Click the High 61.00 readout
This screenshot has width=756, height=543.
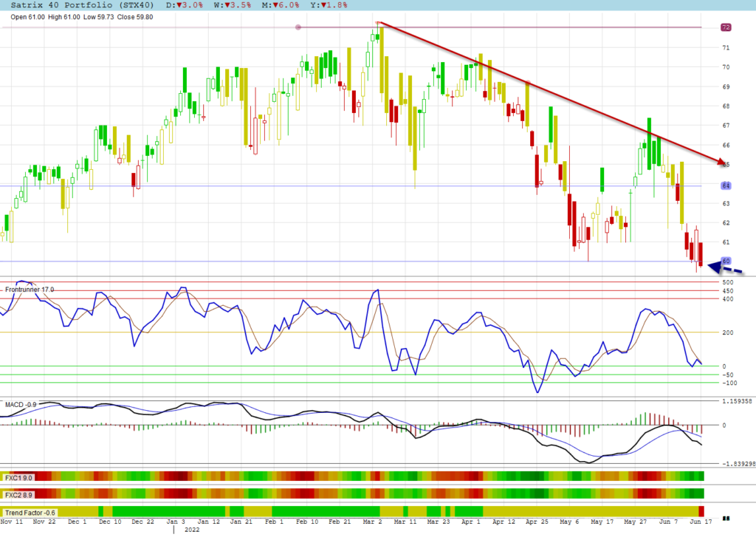[64, 17]
